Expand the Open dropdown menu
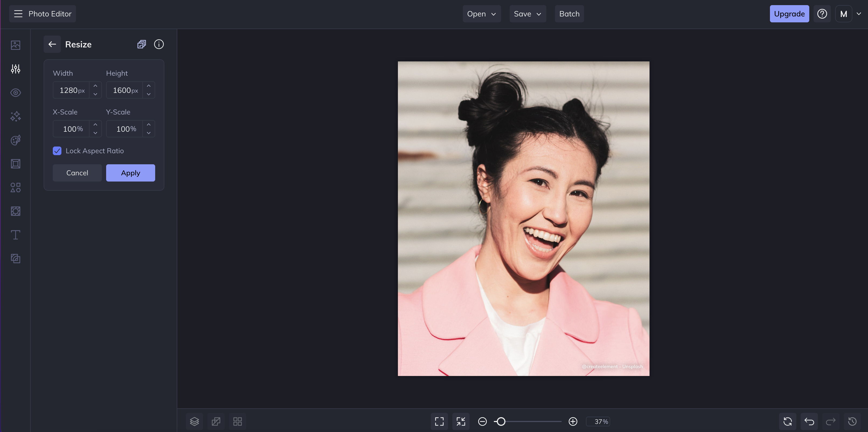This screenshot has height=432, width=868. pos(481,14)
